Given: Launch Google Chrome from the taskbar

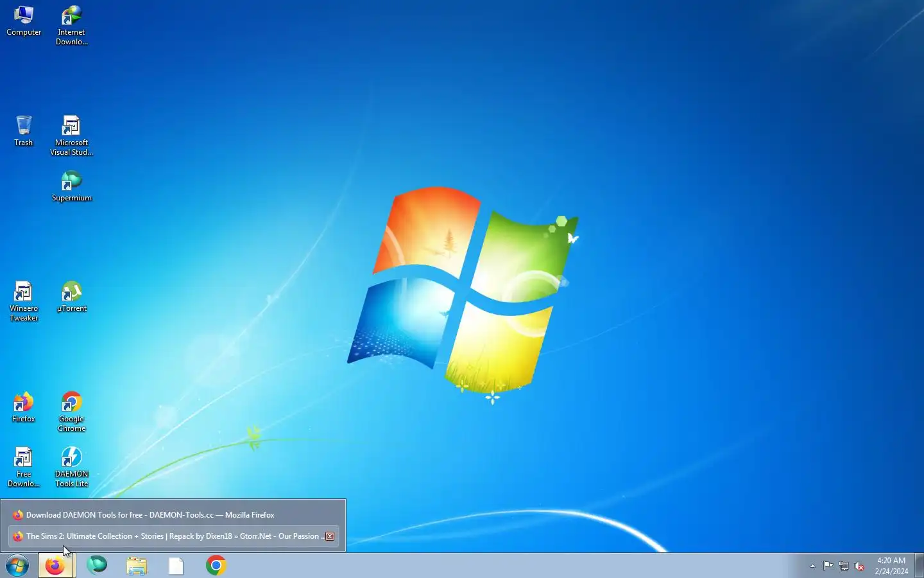Looking at the screenshot, I should click(x=216, y=565).
